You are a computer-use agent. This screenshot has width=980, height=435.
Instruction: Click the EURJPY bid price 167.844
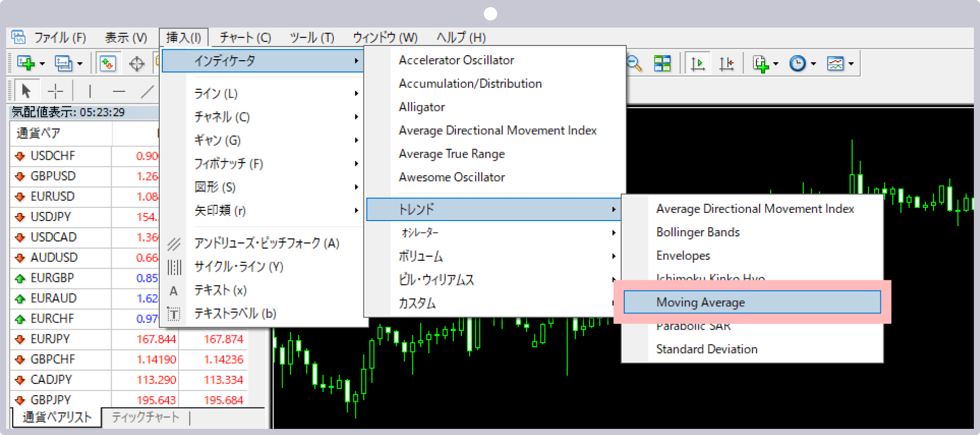coord(156,340)
